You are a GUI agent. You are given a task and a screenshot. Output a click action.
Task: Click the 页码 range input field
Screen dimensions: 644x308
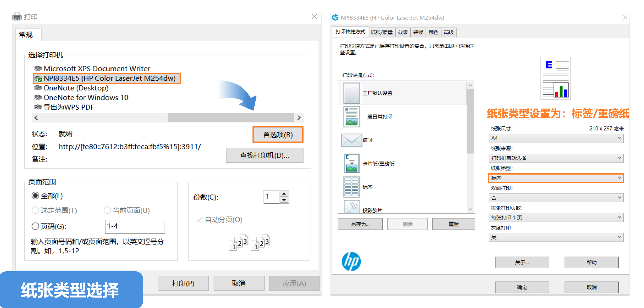pyautogui.click(x=135, y=226)
